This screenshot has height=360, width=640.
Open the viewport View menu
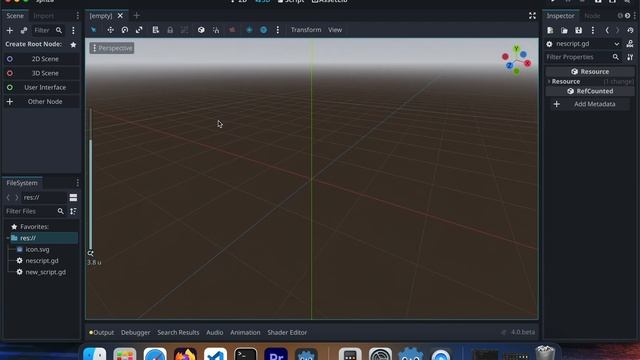coord(335,30)
